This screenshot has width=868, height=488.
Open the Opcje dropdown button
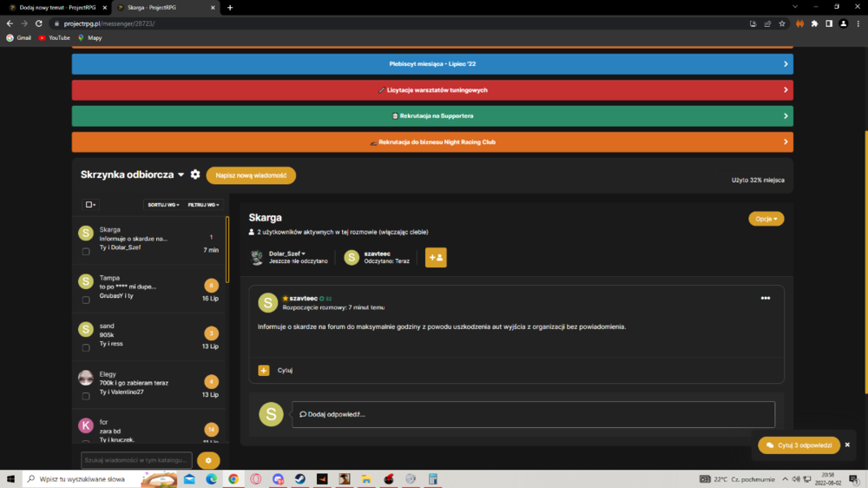pos(766,219)
